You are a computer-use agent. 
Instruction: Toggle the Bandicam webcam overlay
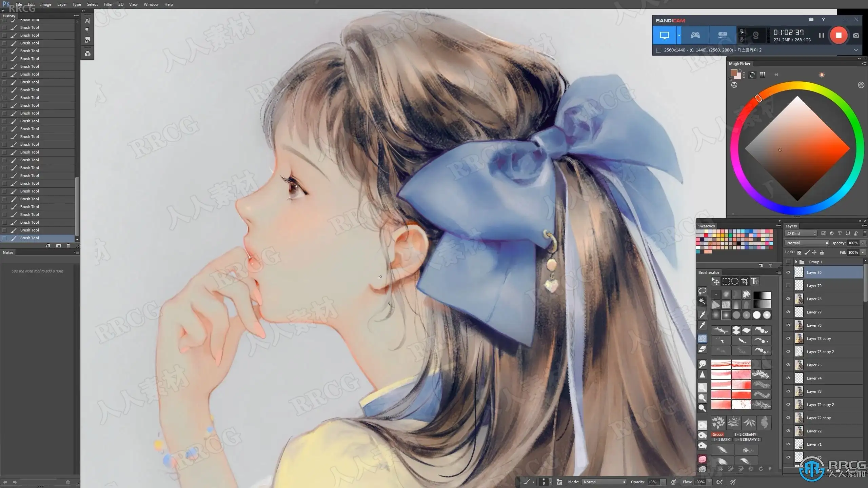[x=755, y=35]
